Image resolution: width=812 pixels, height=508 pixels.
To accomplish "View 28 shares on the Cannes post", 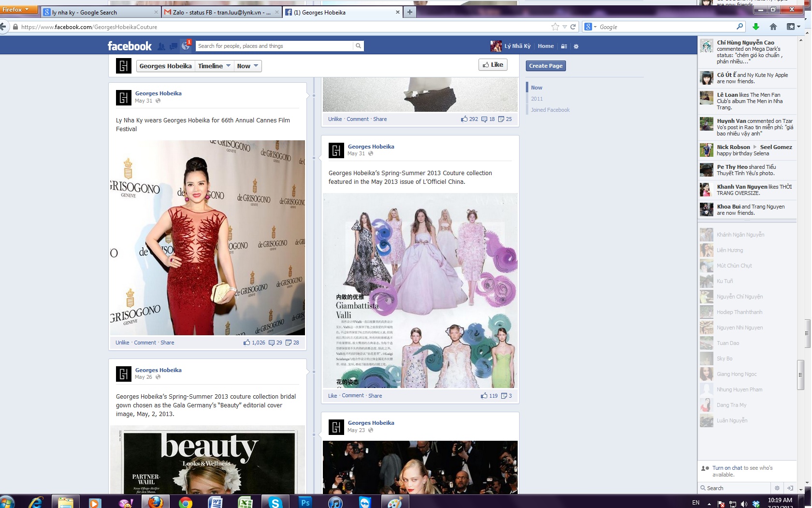I will [x=292, y=343].
